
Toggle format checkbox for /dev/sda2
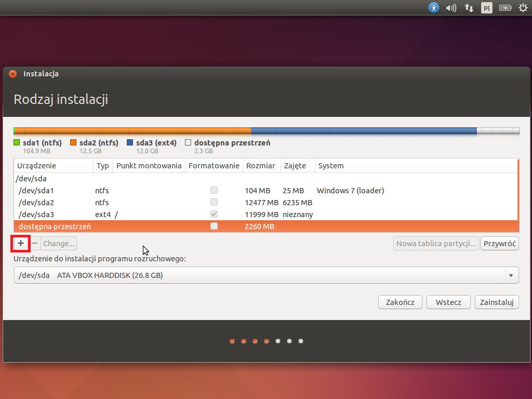point(214,202)
